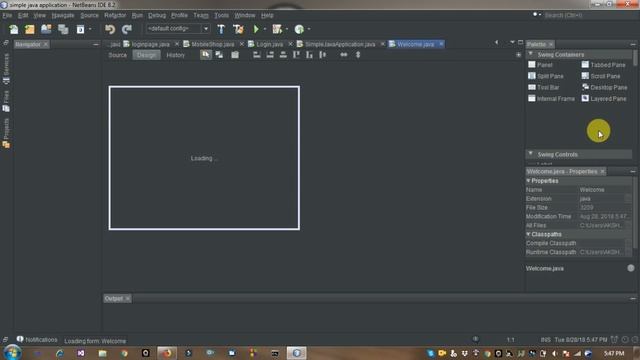Click Firefox in the taskbar
The width and height of the screenshot is (640, 360).
[167, 353]
